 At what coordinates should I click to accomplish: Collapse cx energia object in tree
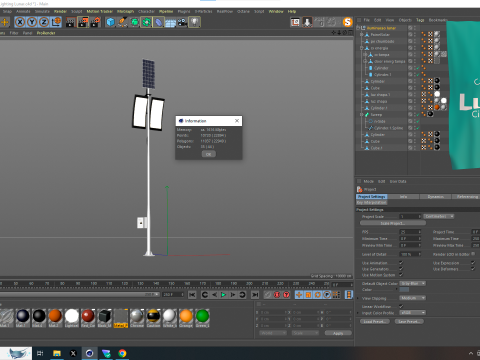pyautogui.click(x=362, y=48)
